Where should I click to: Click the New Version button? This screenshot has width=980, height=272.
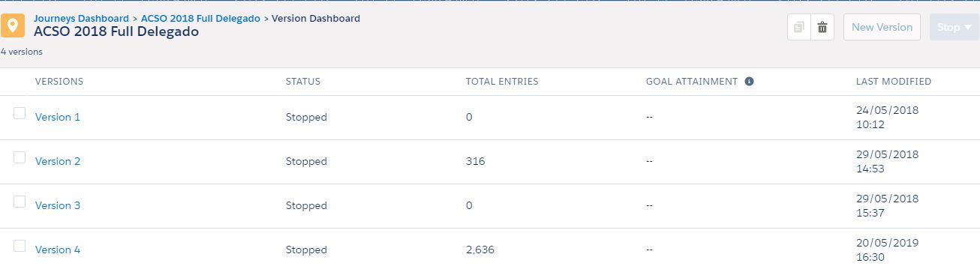(882, 28)
